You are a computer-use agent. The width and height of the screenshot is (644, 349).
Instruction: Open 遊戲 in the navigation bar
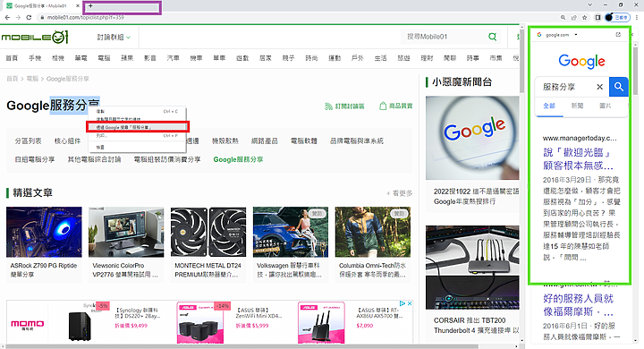pos(242,58)
